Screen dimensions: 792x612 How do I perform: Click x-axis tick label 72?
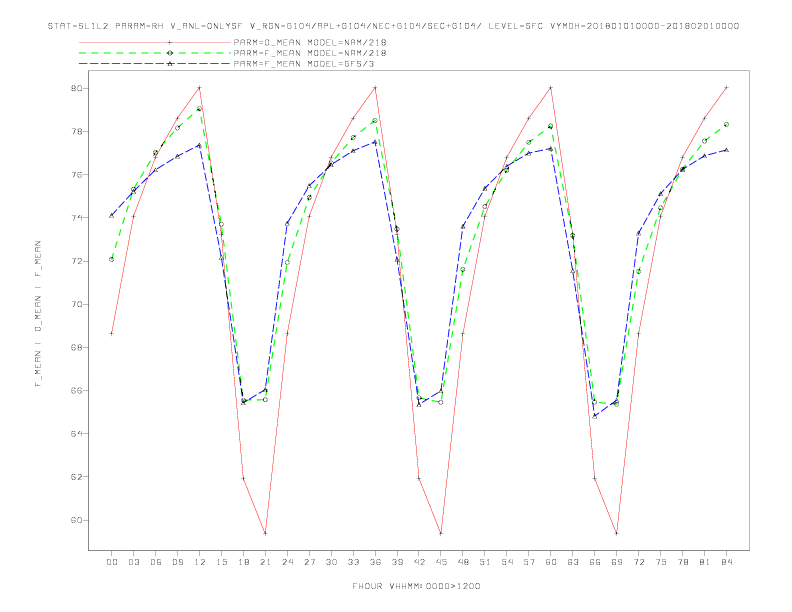pyautogui.click(x=638, y=562)
